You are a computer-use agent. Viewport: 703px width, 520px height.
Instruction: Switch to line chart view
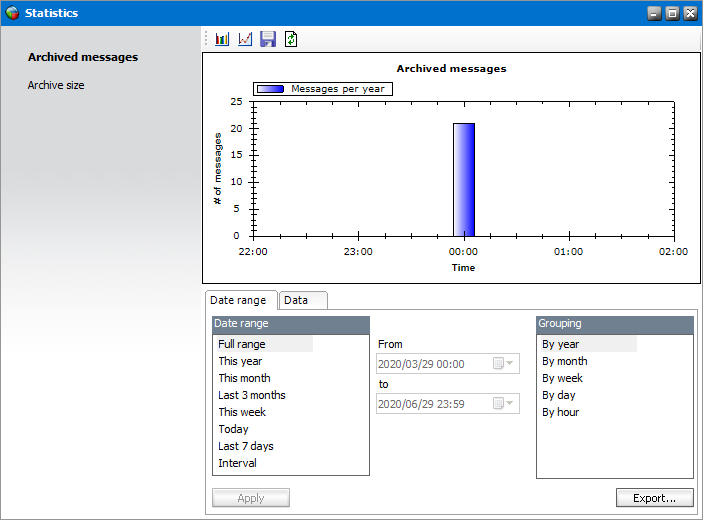point(245,39)
